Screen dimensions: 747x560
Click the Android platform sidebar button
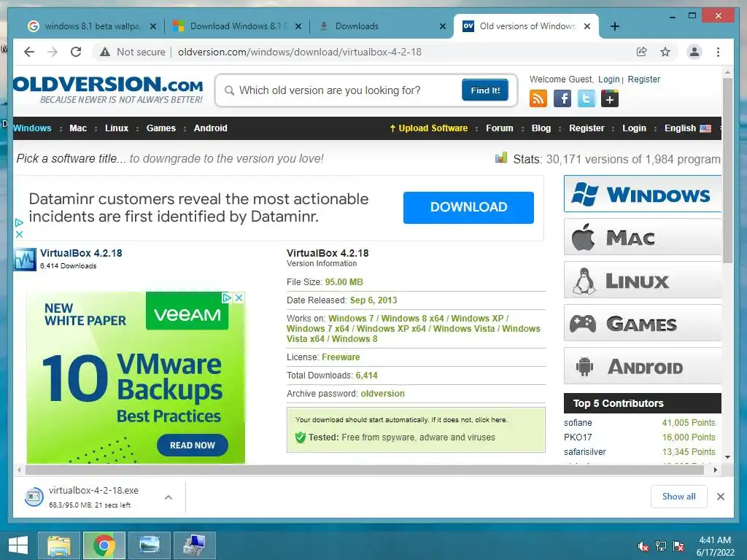point(643,366)
